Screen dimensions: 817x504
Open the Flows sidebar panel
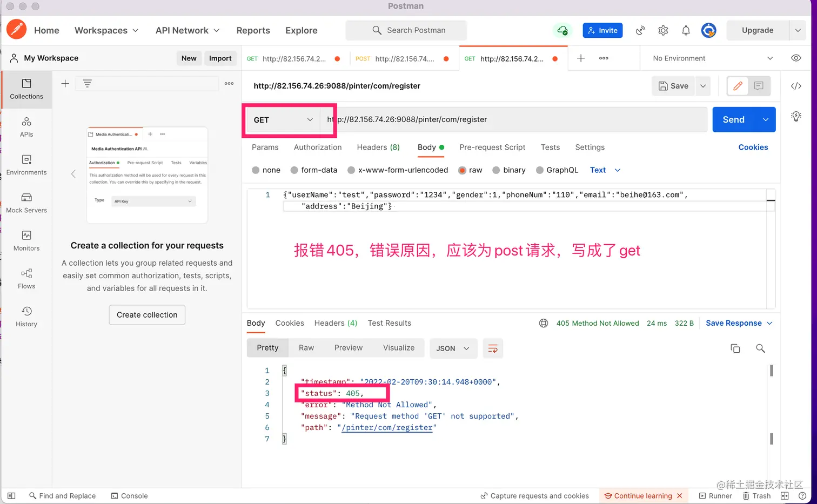point(26,279)
